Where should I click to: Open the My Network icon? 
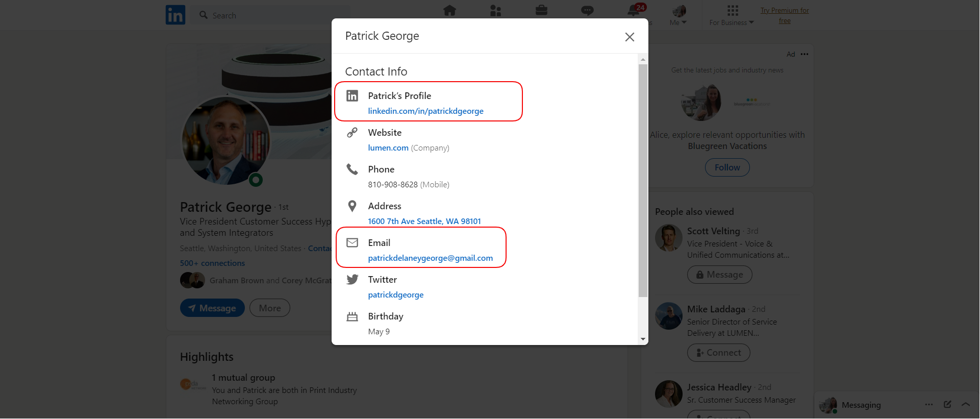(x=495, y=11)
